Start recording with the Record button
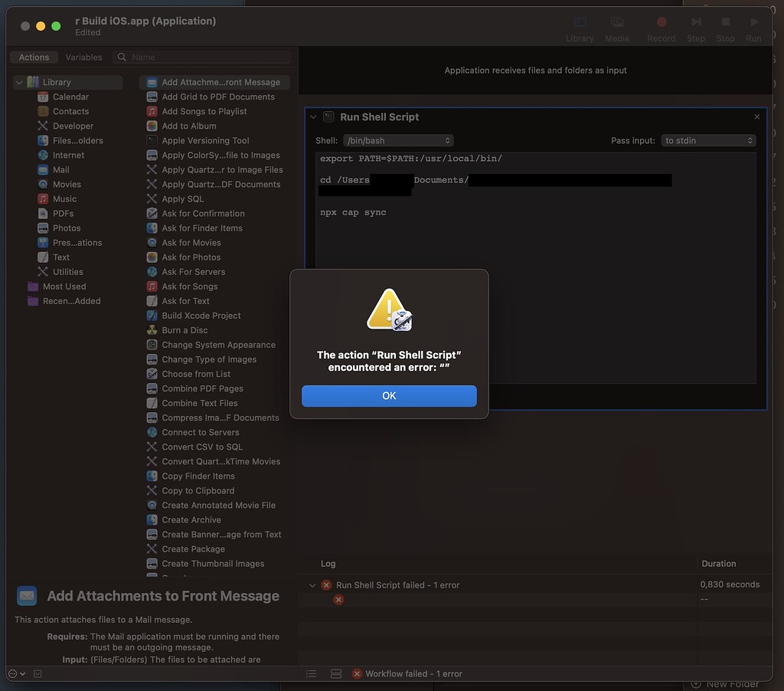 click(661, 29)
